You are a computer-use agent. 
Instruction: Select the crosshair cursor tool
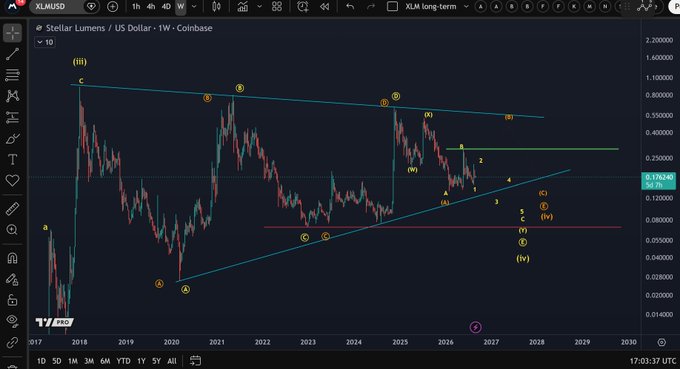pyautogui.click(x=13, y=33)
